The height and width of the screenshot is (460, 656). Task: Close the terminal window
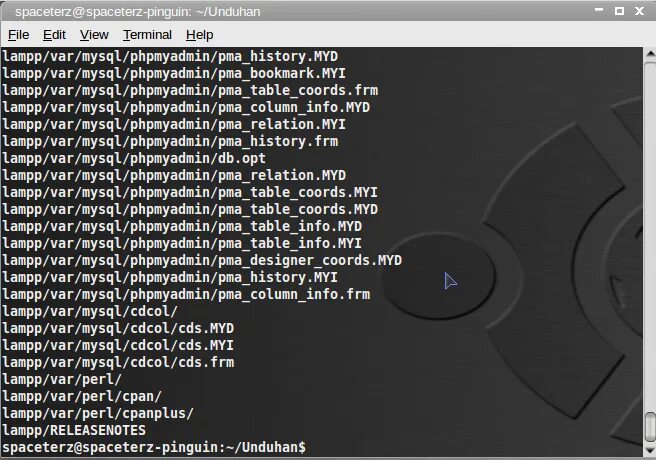pos(639,11)
